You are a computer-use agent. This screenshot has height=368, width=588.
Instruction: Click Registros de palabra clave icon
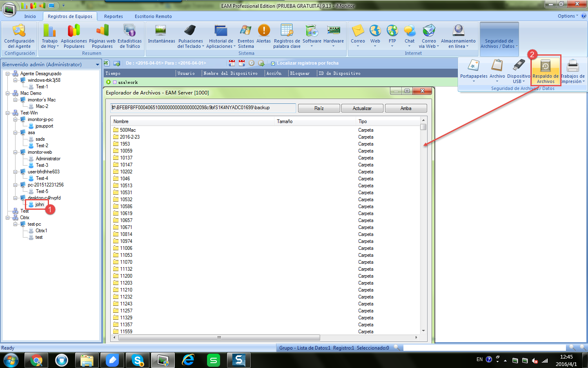[287, 34]
